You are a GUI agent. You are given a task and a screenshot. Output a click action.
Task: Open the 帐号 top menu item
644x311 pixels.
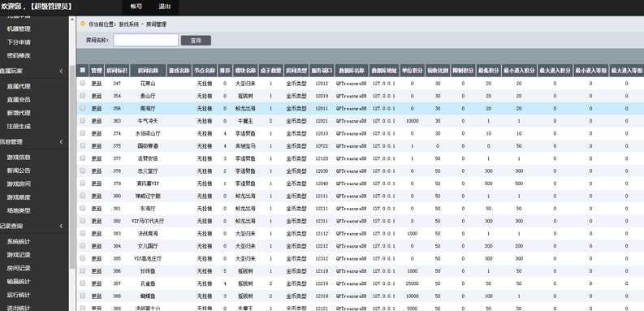(x=136, y=6)
